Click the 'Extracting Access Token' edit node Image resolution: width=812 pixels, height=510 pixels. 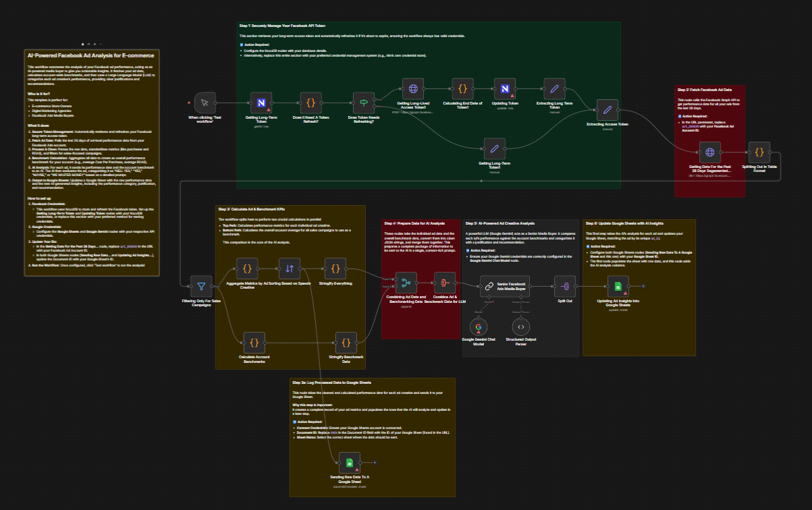click(607, 110)
